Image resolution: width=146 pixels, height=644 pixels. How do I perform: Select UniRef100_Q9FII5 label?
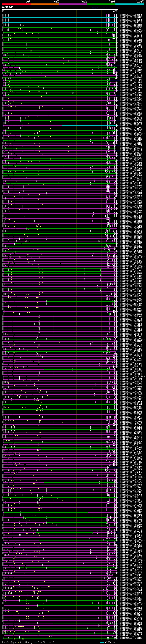click(x=131, y=334)
